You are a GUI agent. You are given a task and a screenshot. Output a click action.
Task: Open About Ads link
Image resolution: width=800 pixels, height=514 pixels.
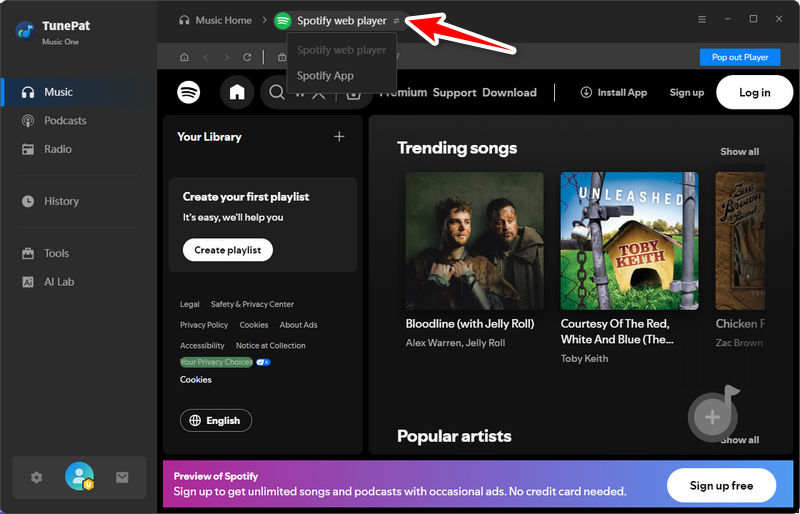(x=298, y=325)
